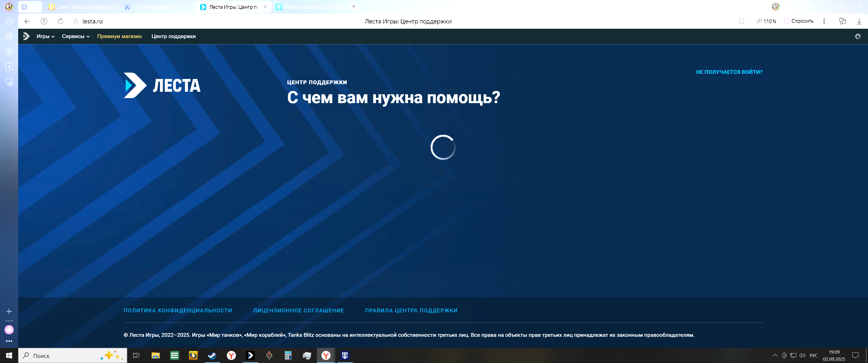
Task: Open the Steam taskbar icon
Action: (212, 355)
